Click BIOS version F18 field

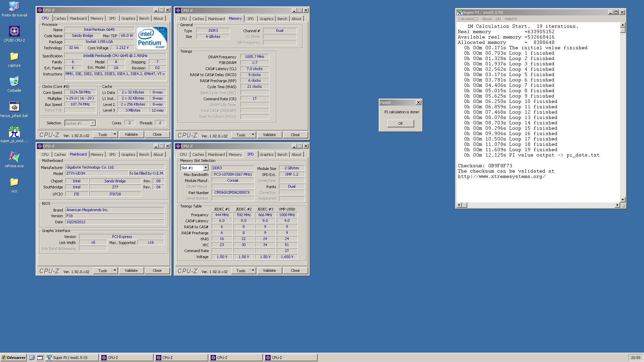[115, 216]
